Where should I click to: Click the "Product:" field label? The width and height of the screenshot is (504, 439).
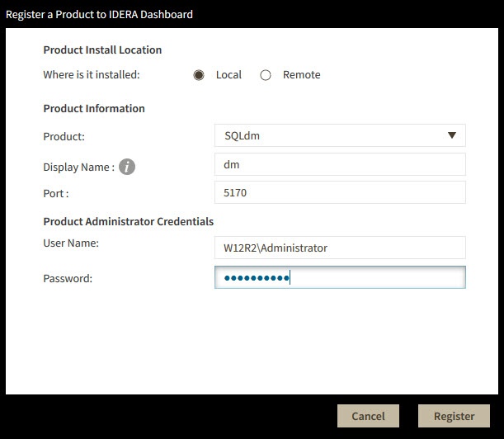coord(64,137)
